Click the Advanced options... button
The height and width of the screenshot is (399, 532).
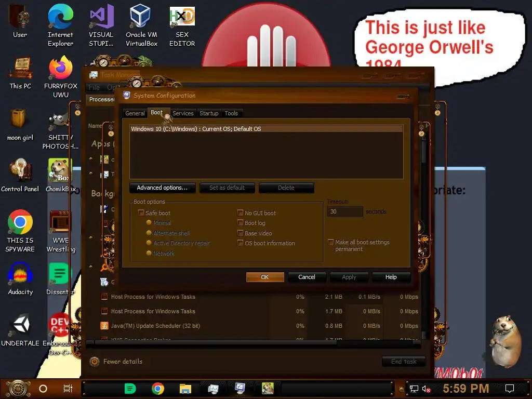point(162,188)
